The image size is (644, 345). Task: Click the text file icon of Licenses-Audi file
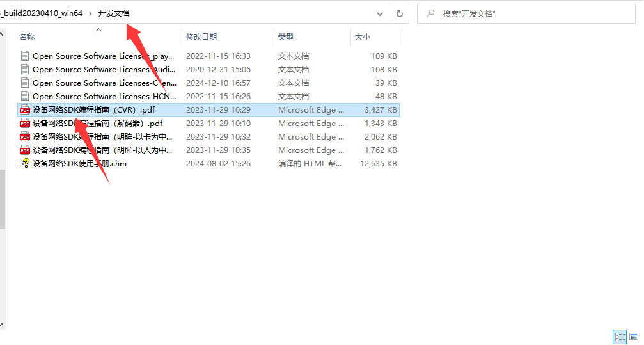pyautogui.click(x=25, y=70)
